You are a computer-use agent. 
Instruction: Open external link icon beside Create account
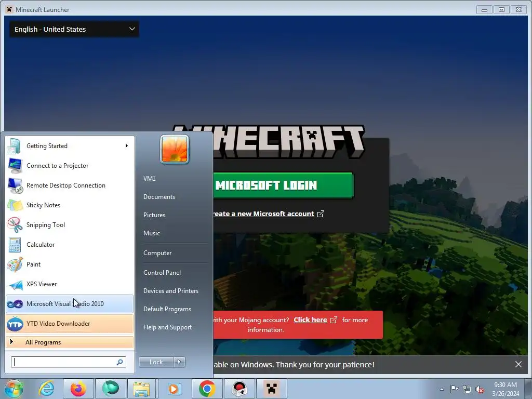321,214
